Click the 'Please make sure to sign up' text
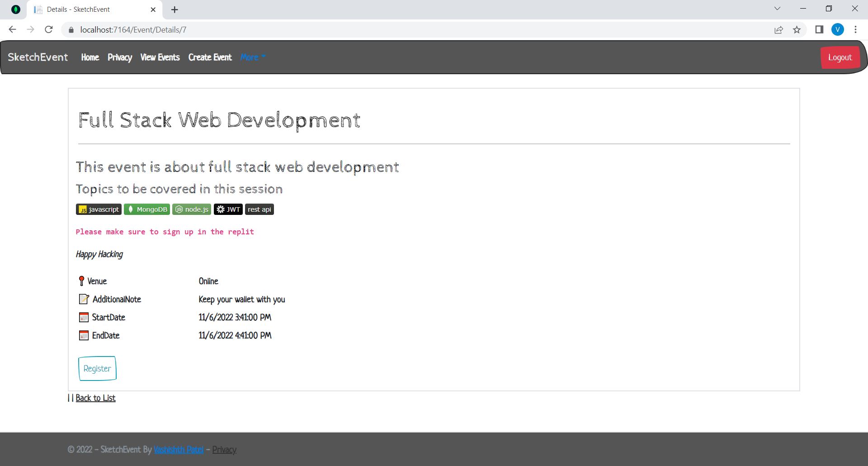 (x=165, y=232)
